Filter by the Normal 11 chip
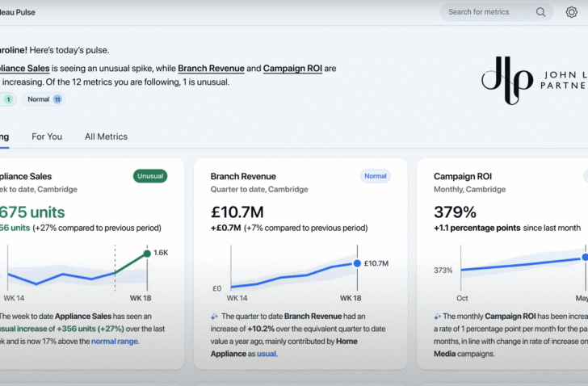The height and width of the screenshot is (386, 588). (44, 99)
